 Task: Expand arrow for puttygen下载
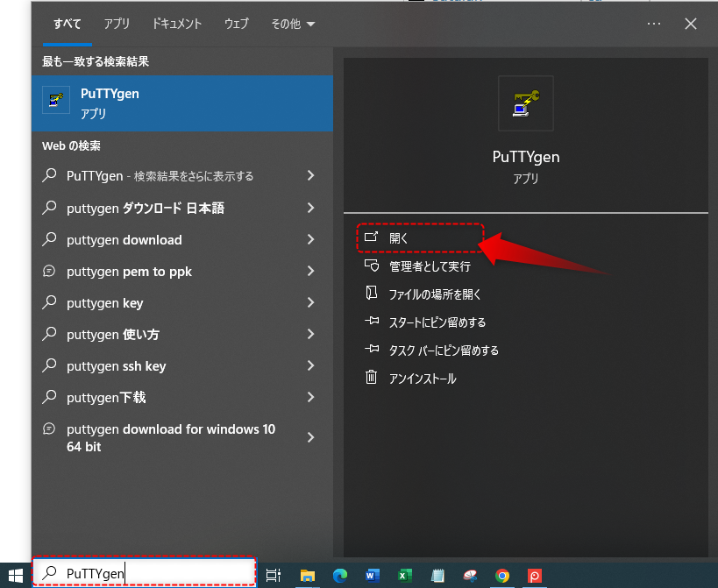(311, 397)
